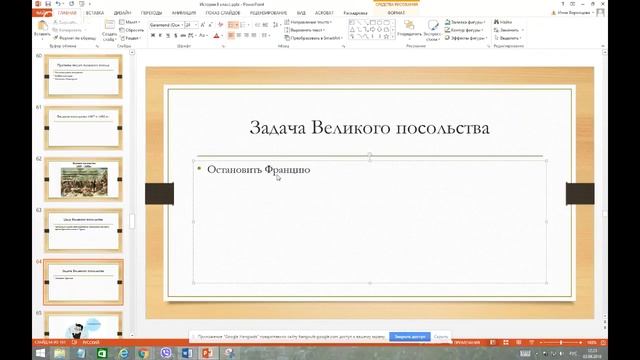The width and height of the screenshot is (640, 360).
Task: Expand the Section (Раздел) dropdown
Action: tap(131, 38)
